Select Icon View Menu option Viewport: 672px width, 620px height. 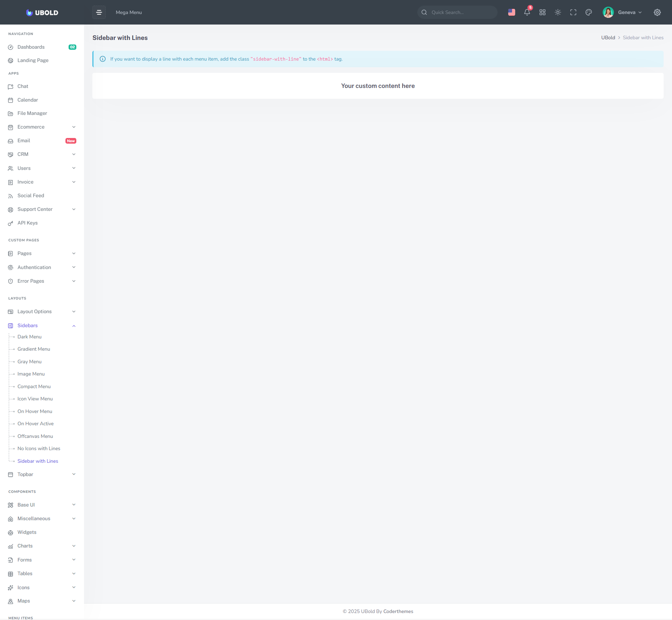35,399
